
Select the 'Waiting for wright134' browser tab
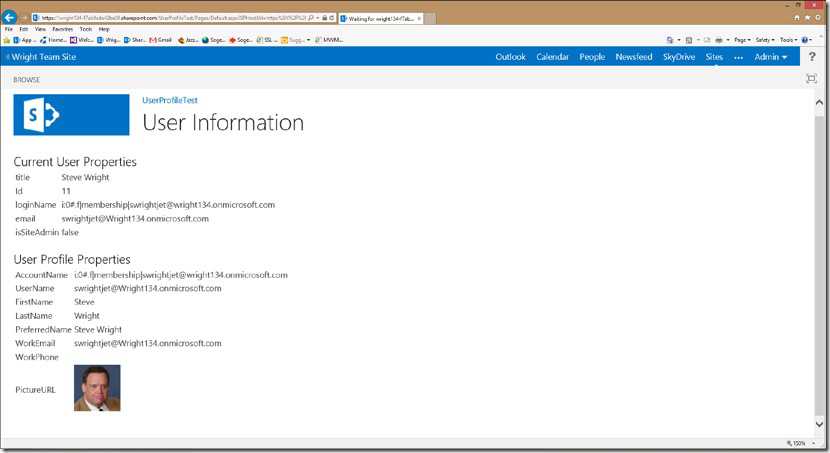(x=381, y=19)
